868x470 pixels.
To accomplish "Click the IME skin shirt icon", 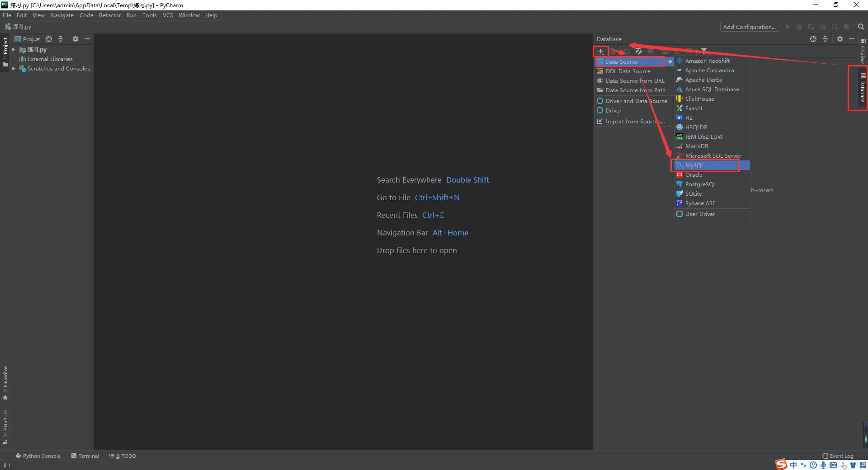I will click(x=853, y=465).
